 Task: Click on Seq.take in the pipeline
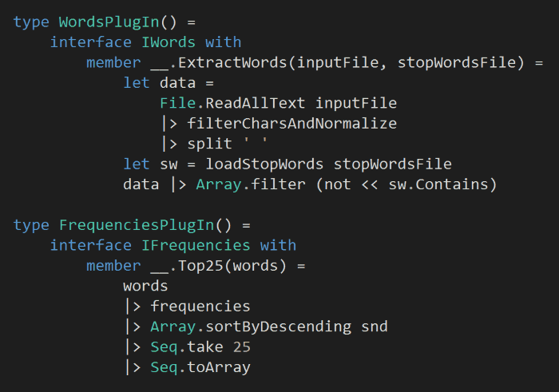(x=186, y=346)
